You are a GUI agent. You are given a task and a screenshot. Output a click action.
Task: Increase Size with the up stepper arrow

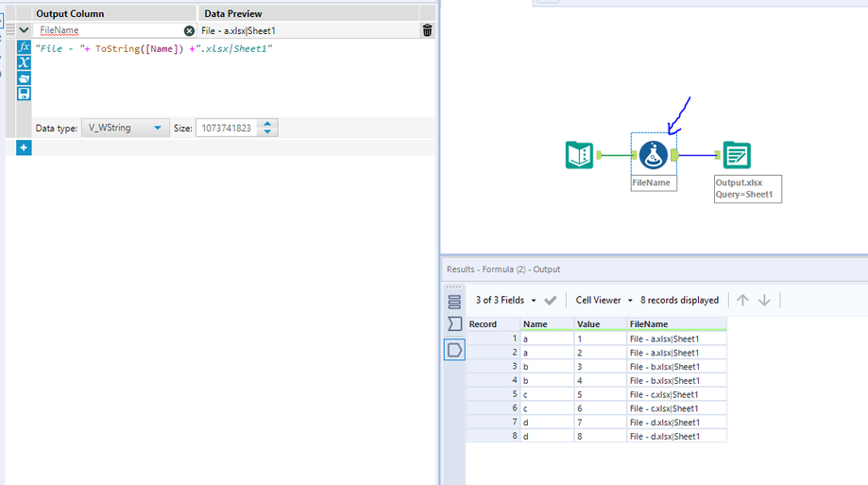point(267,124)
